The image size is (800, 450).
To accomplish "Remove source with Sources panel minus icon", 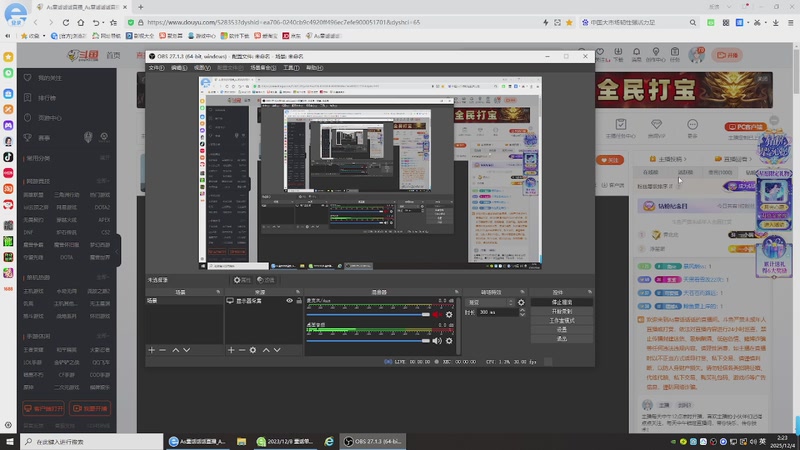I will [x=242, y=350].
